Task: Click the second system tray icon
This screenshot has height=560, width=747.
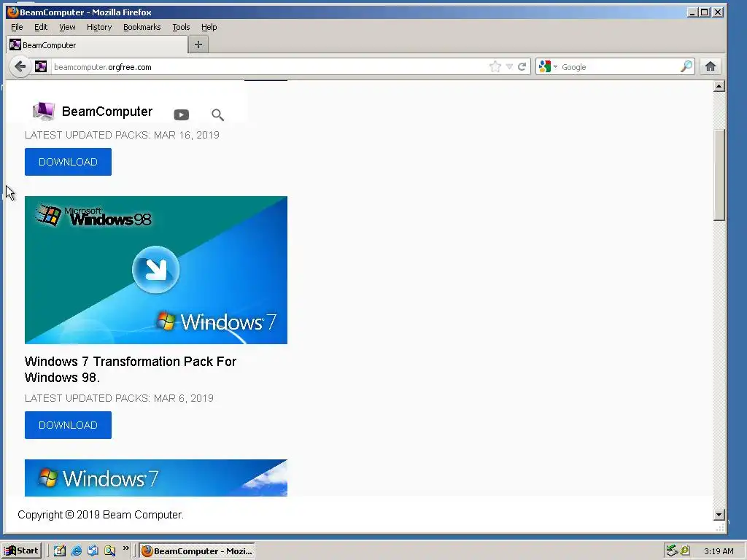Action: (x=684, y=551)
